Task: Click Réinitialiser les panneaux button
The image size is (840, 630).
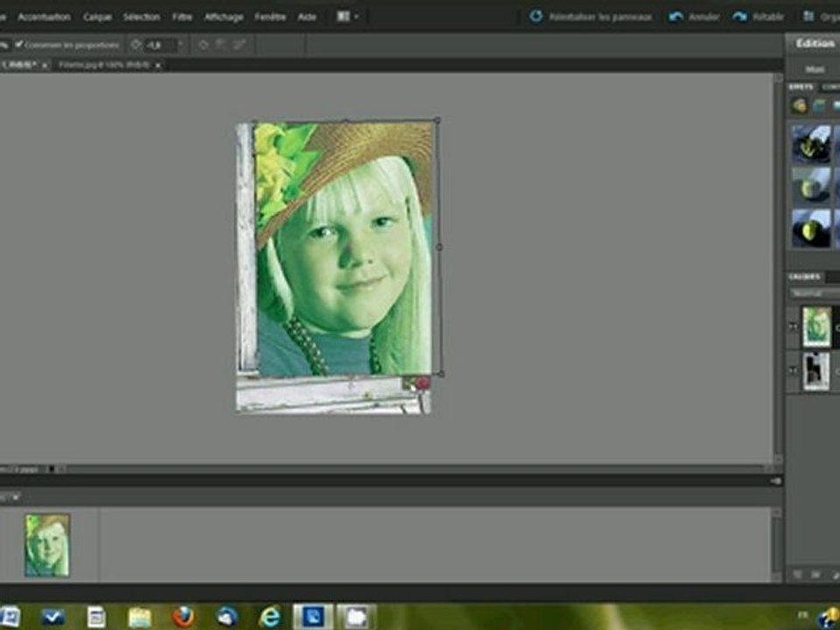Action: coord(591,17)
